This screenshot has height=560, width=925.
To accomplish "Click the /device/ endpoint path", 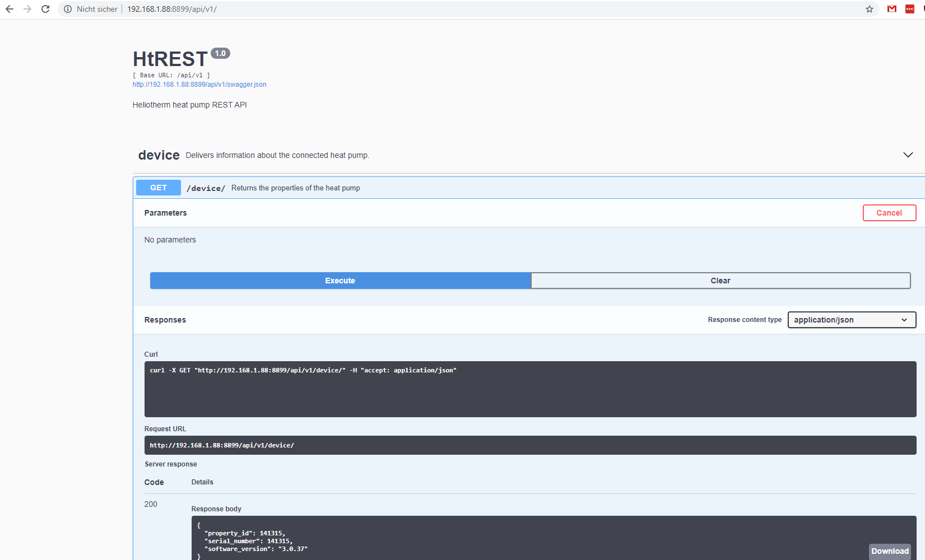I will tap(206, 188).
